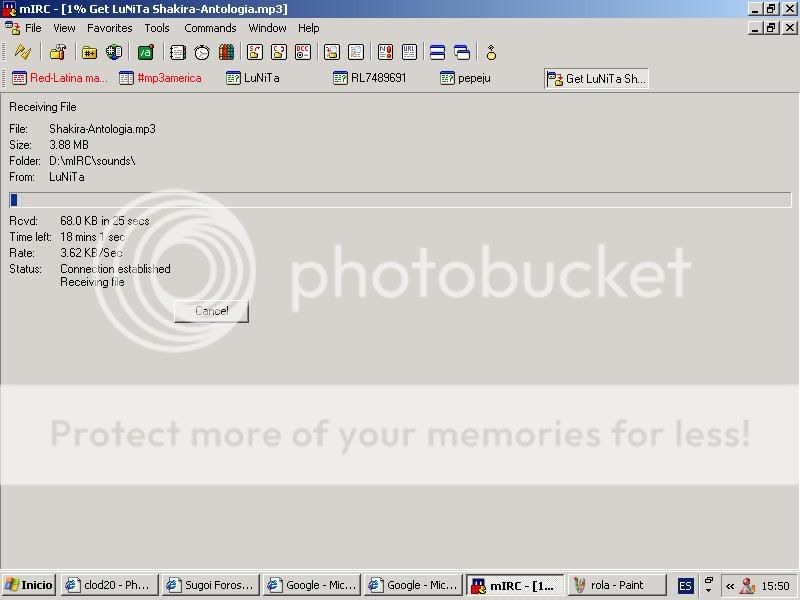Click the messenger icon in system tray
Screen dimensions: 800x600
click(747, 586)
